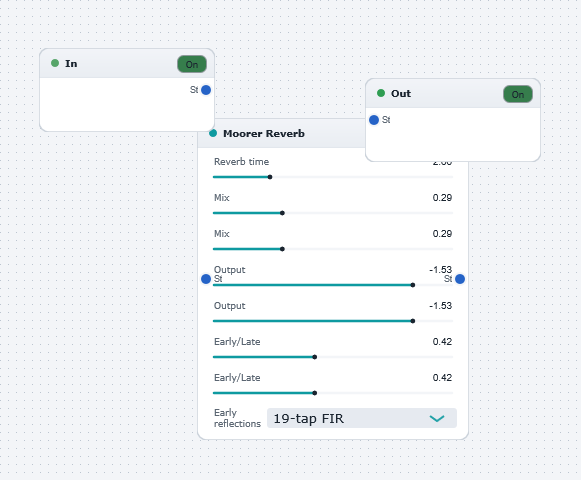Image resolution: width=581 pixels, height=480 pixels.
Task: Click the Reverb time slider track
Action: click(x=333, y=177)
